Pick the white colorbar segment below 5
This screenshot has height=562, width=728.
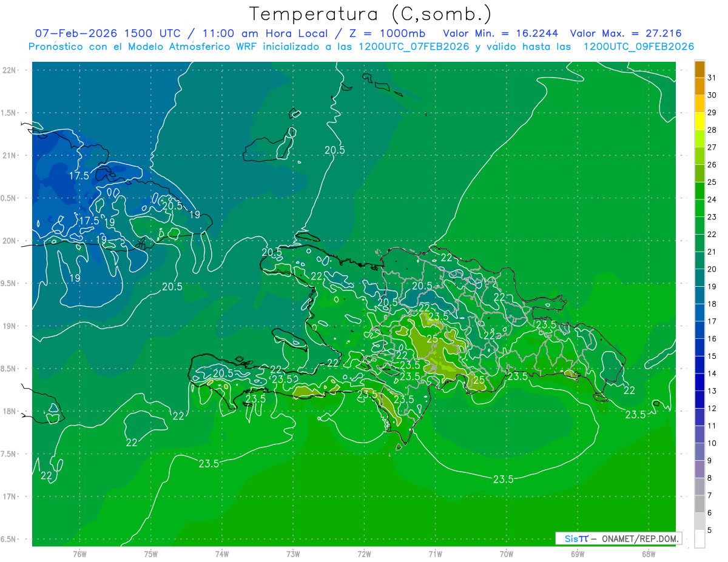point(699,539)
